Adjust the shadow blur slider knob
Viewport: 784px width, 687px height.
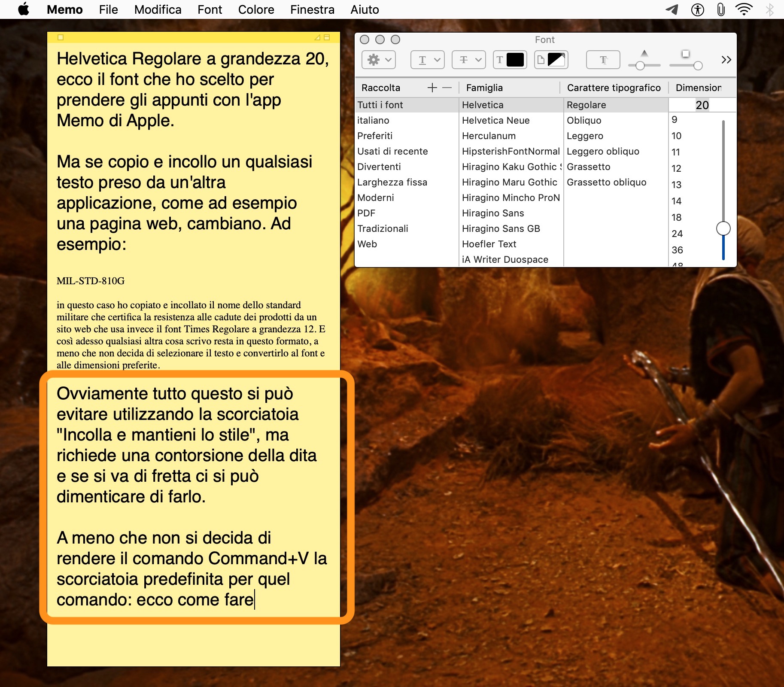tap(698, 65)
